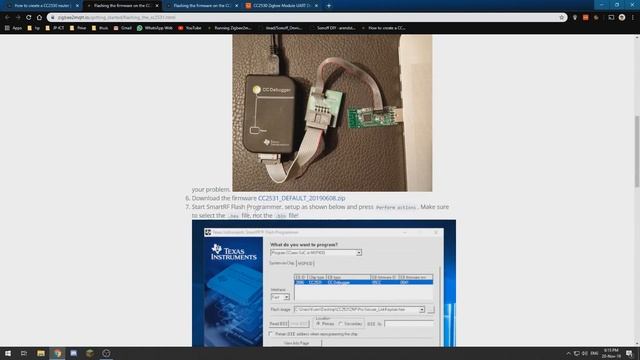This screenshot has width=640, height=360.
Task: Open the network status tray icon
Action: (x=577, y=353)
